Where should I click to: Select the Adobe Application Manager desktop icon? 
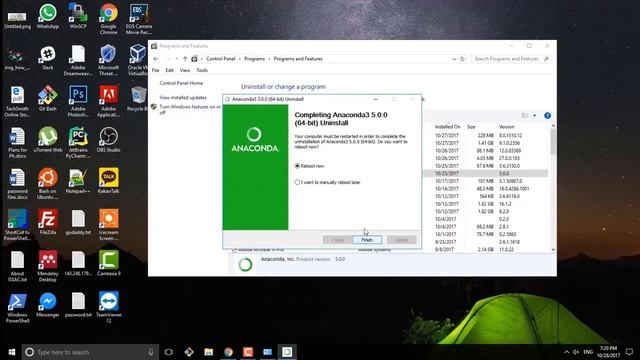pyautogui.click(x=109, y=101)
